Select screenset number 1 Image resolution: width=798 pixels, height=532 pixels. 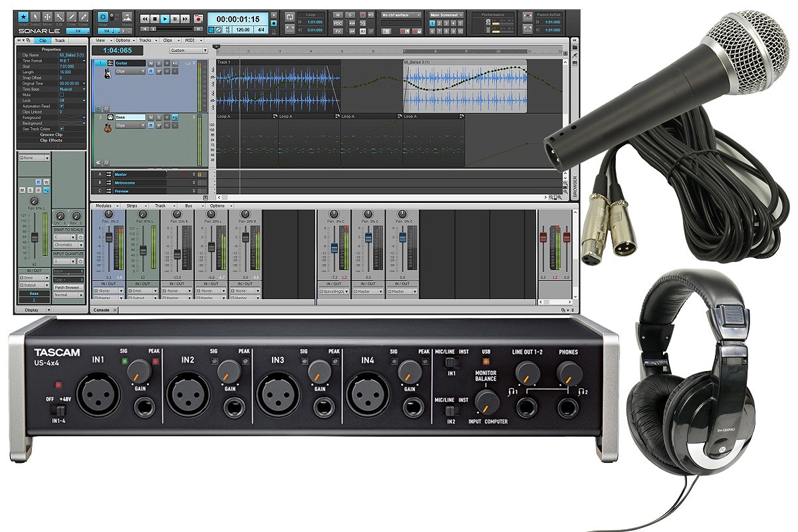(x=432, y=23)
